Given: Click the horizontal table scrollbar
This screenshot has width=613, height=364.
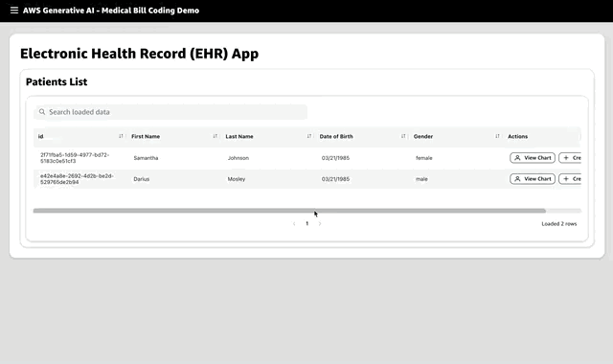Looking at the screenshot, I should point(289,211).
